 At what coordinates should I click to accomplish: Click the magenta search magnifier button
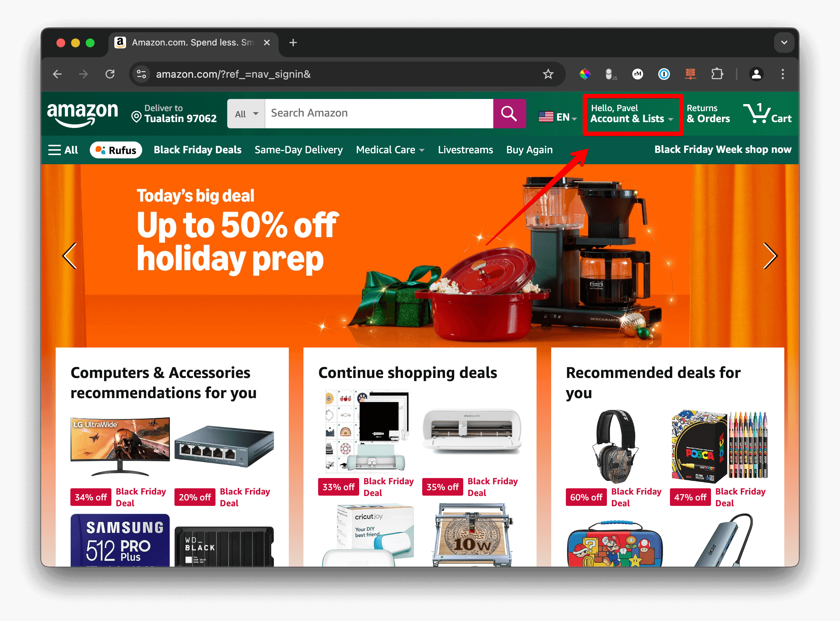[x=509, y=114]
